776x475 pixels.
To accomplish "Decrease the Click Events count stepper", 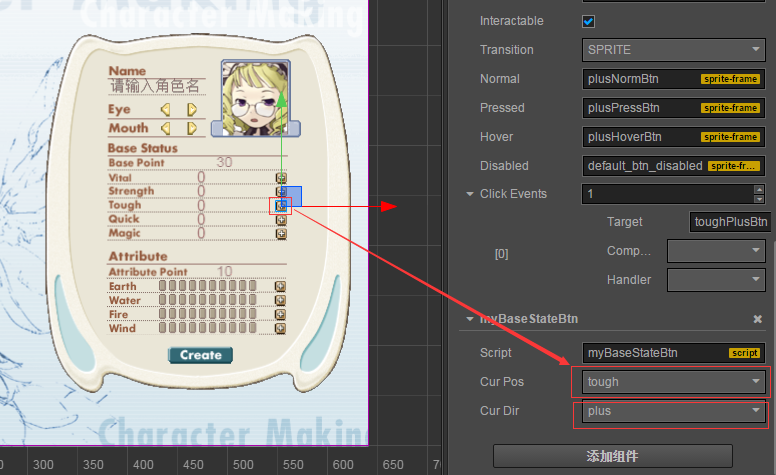I will tap(759, 199).
